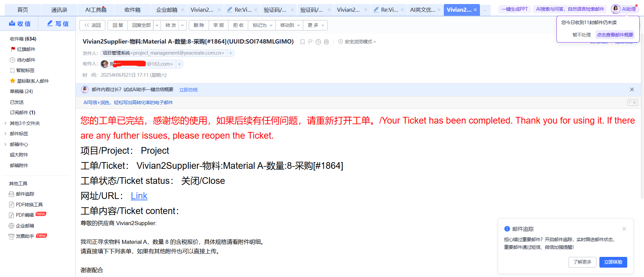Open the 安全浏览模式 dropdown
The width and height of the screenshot is (644, 277).
tap(358, 42)
